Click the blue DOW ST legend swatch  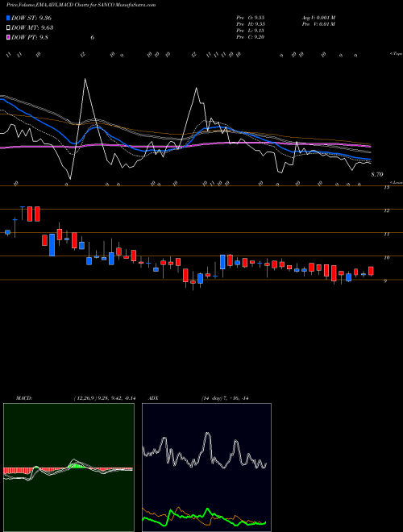(x=8, y=18)
